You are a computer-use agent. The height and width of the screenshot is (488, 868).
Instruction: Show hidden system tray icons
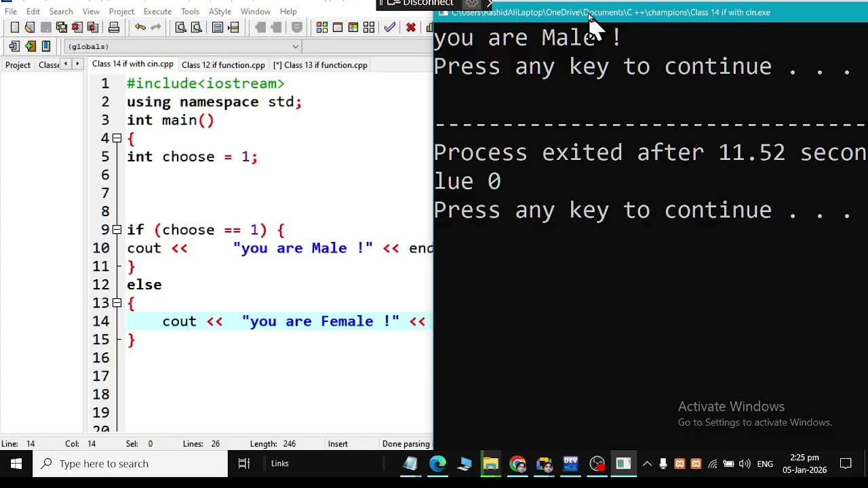click(x=647, y=464)
